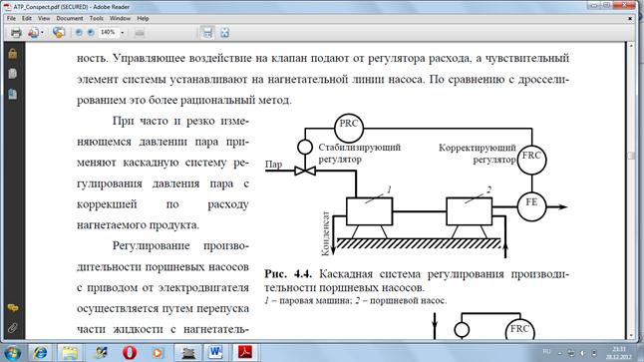
Task: Open the Edit menu
Action: click(x=27, y=19)
